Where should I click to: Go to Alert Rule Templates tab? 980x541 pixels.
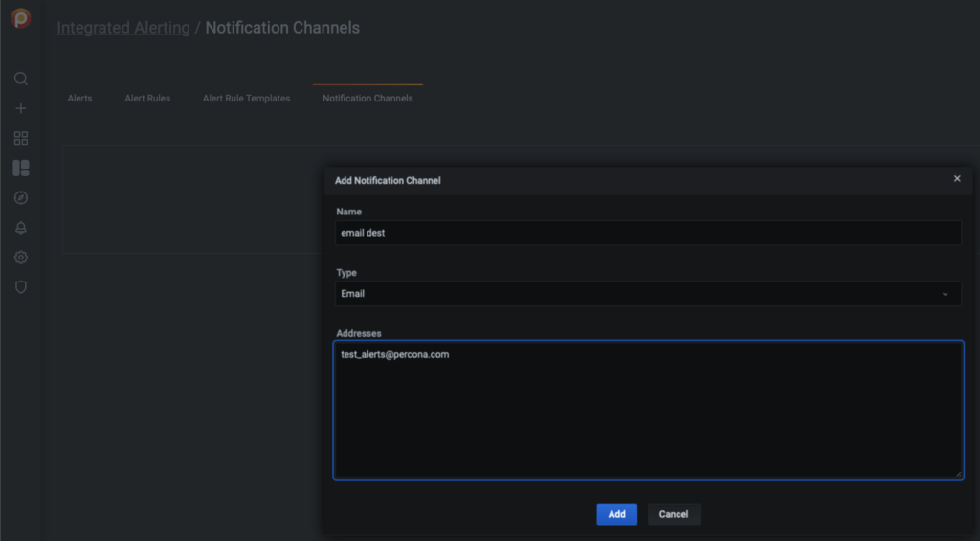[246, 99]
